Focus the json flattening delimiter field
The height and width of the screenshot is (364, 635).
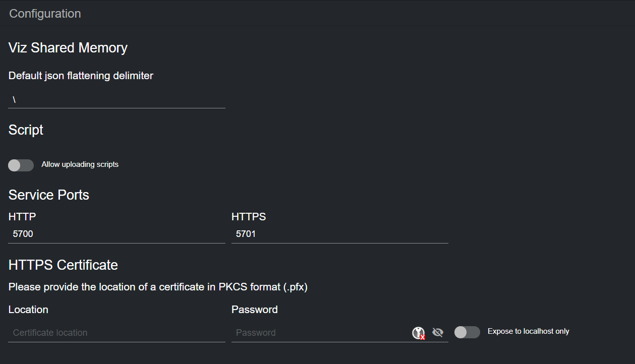click(117, 100)
